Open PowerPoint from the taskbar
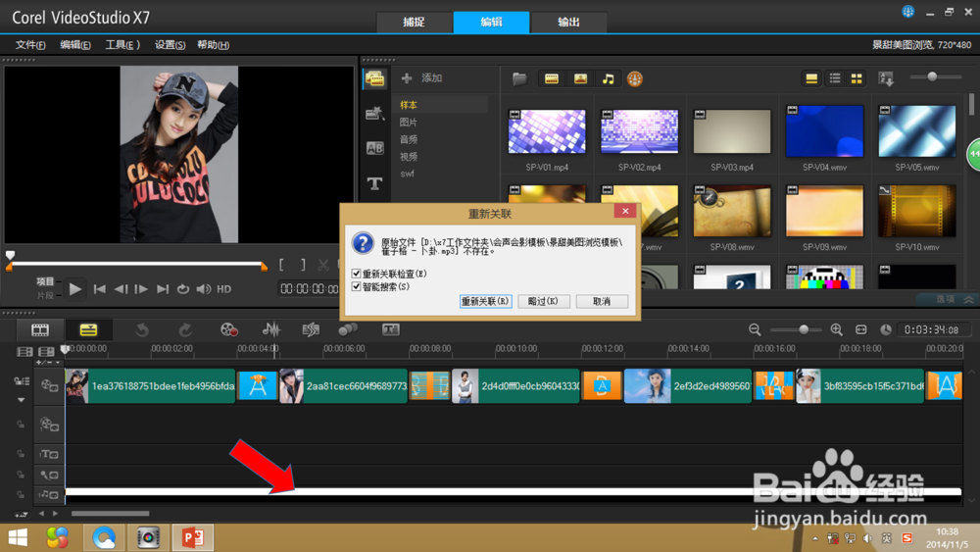This screenshot has width=980, height=552. click(192, 537)
